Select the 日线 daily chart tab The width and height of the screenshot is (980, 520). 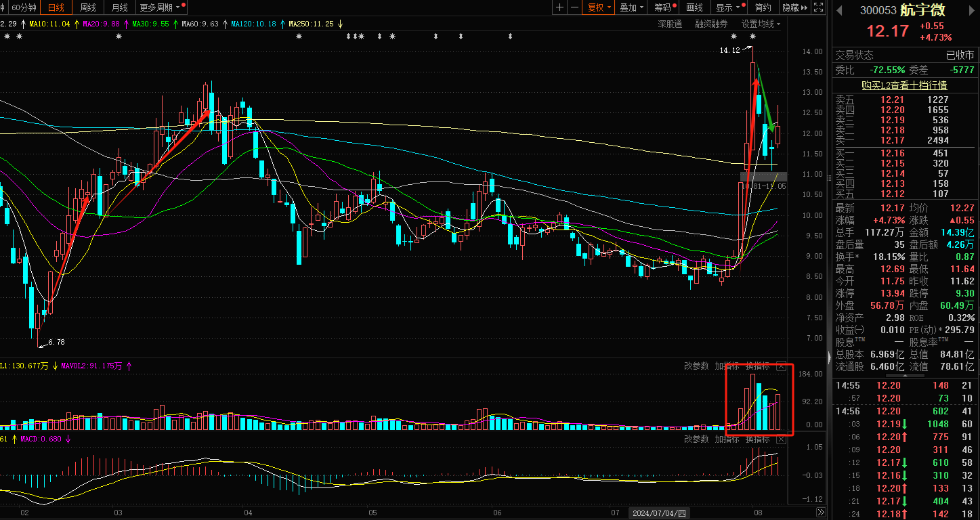56,7
